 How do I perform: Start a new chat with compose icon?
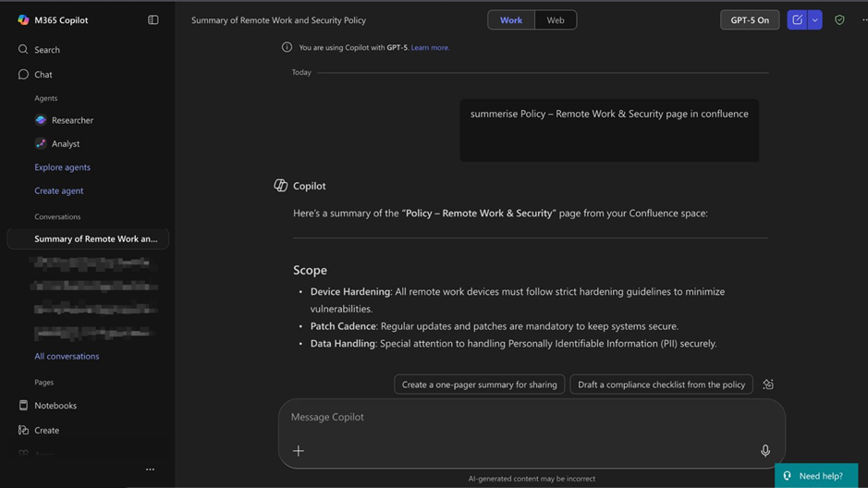coord(797,20)
